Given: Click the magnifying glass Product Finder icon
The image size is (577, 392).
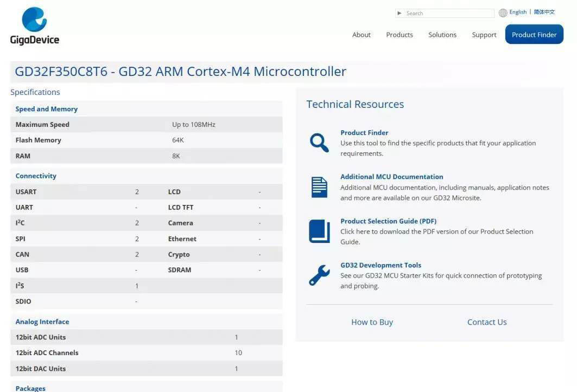Looking at the screenshot, I should coord(319,143).
